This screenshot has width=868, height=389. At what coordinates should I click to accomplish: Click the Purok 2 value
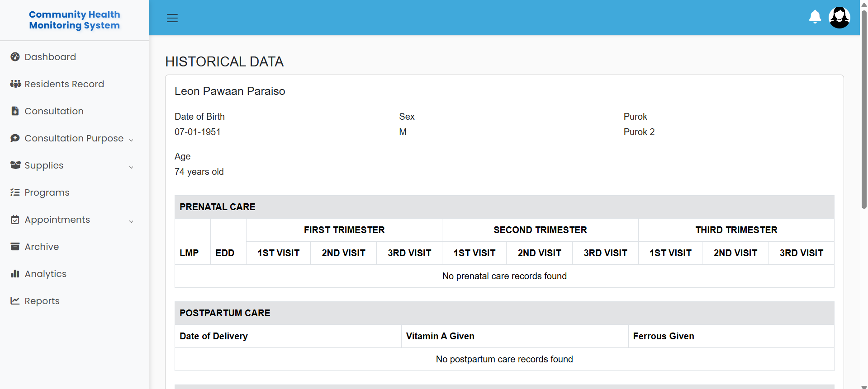[x=639, y=132]
